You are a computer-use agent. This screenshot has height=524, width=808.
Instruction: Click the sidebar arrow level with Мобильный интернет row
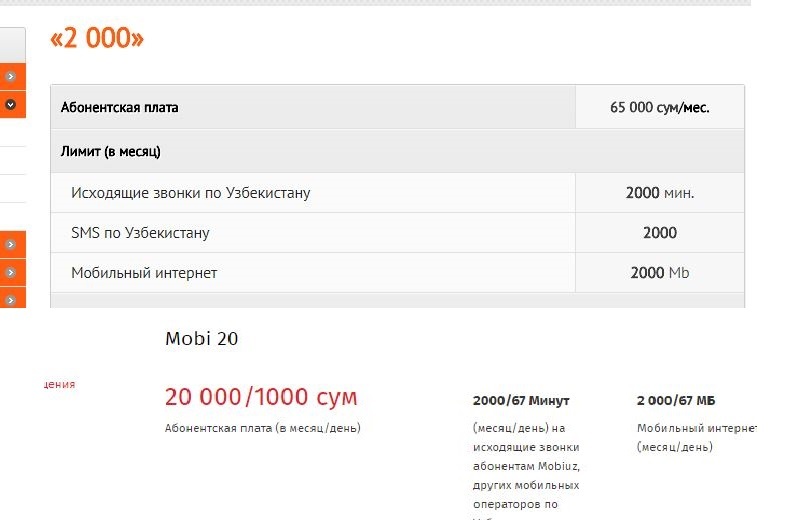click(10, 271)
